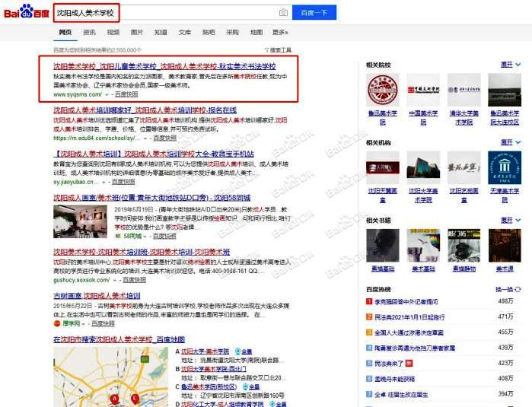Click the 厚学网 orange source icon
This screenshot has width=532, height=407.
[x=57, y=323]
